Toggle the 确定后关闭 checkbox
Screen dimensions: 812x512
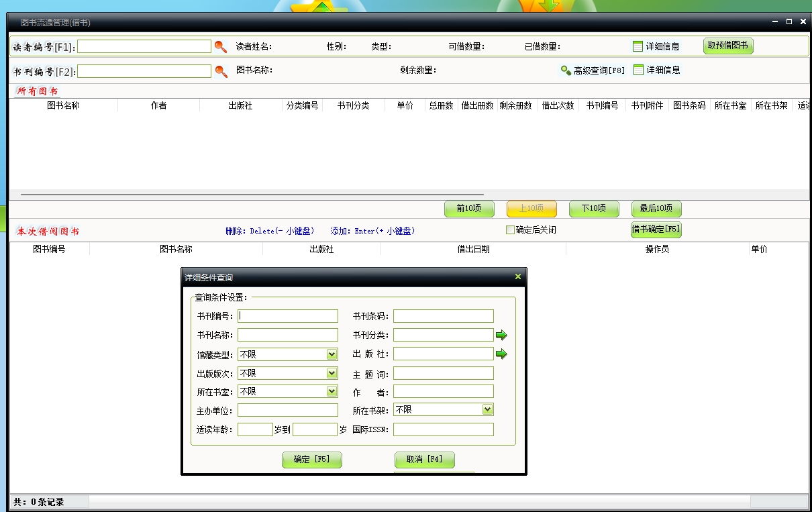(x=510, y=230)
